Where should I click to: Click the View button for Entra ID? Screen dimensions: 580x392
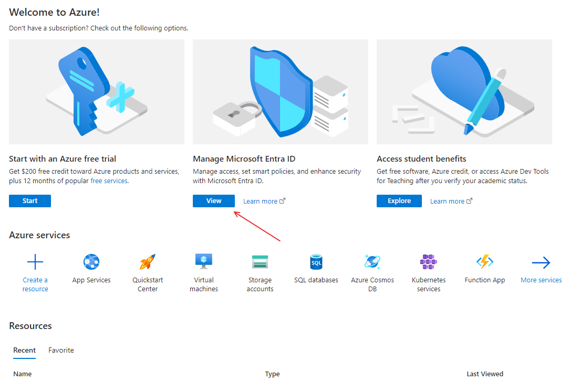(214, 201)
